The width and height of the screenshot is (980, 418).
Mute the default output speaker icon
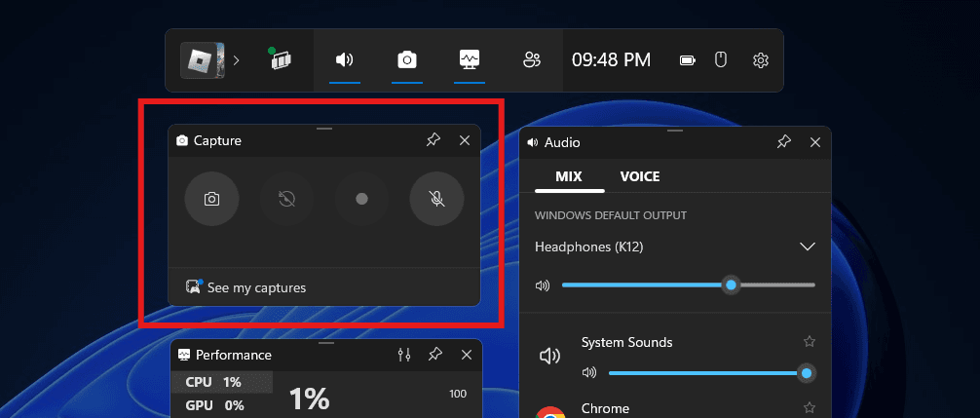point(543,285)
